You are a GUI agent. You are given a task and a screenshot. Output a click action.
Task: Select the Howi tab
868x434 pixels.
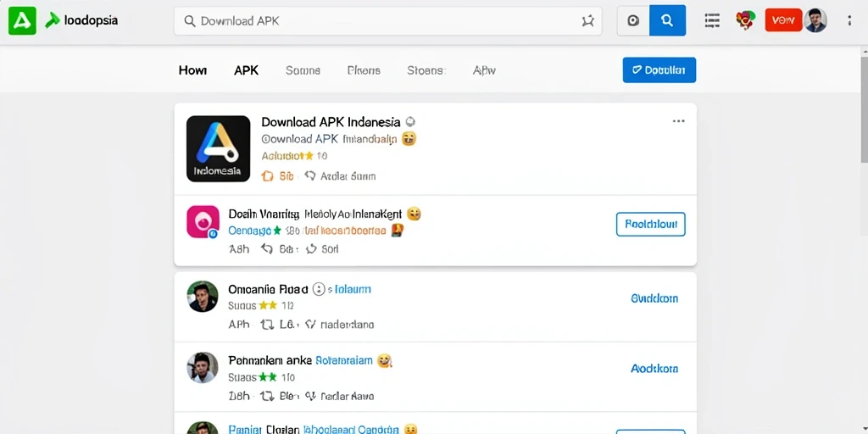[192, 71]
